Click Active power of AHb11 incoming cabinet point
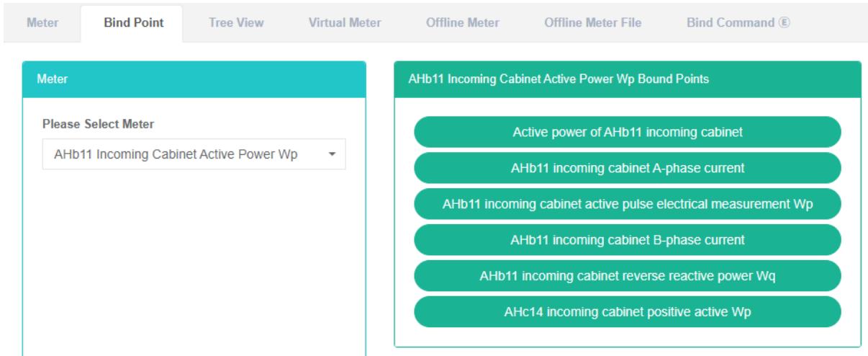Image resolution: width=868 pixels, height=356 pixels. (x=627, y=132)
